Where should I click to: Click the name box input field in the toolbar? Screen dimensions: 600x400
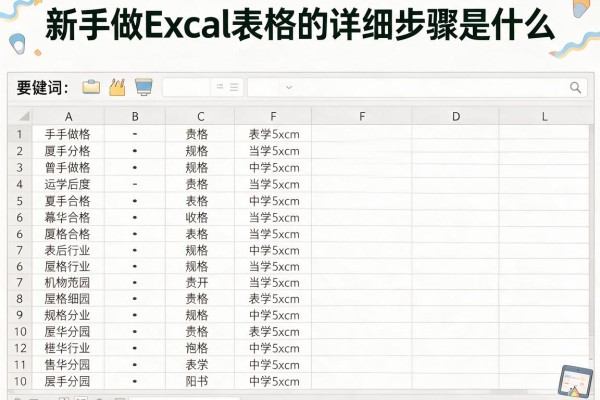[x=186, y=88]
